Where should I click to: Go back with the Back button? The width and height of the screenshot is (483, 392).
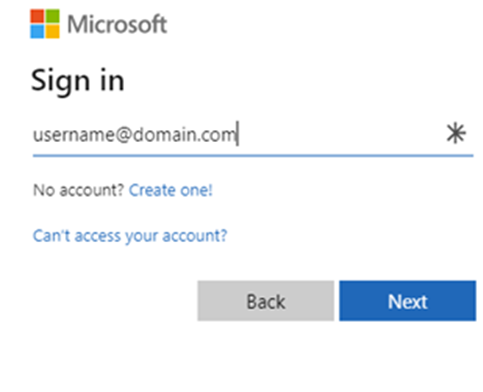pyautogui.click(x=266, y=301)
